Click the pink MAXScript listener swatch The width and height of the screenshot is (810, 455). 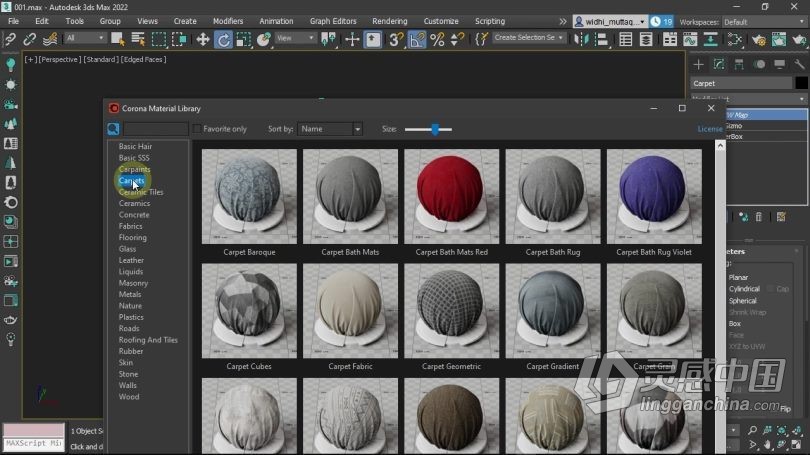(34, 430)
